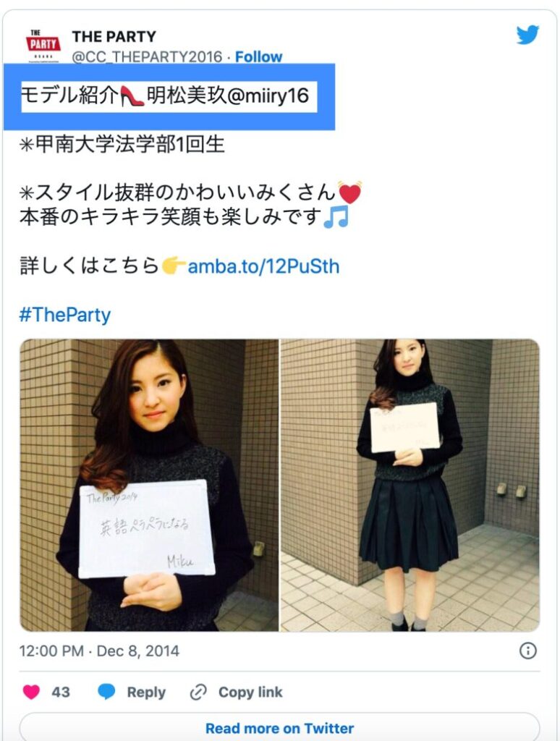
Task: Click the 43 likes count
Action: click(x=61, y=693)
